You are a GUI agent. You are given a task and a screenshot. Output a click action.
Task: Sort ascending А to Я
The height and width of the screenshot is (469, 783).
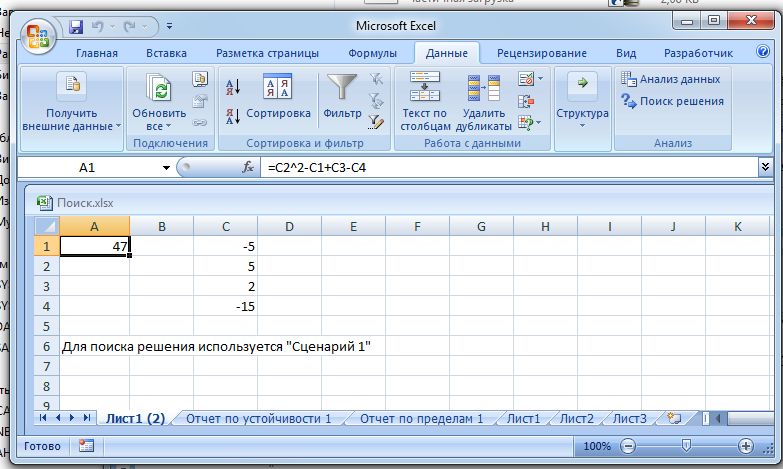point(233,87)
